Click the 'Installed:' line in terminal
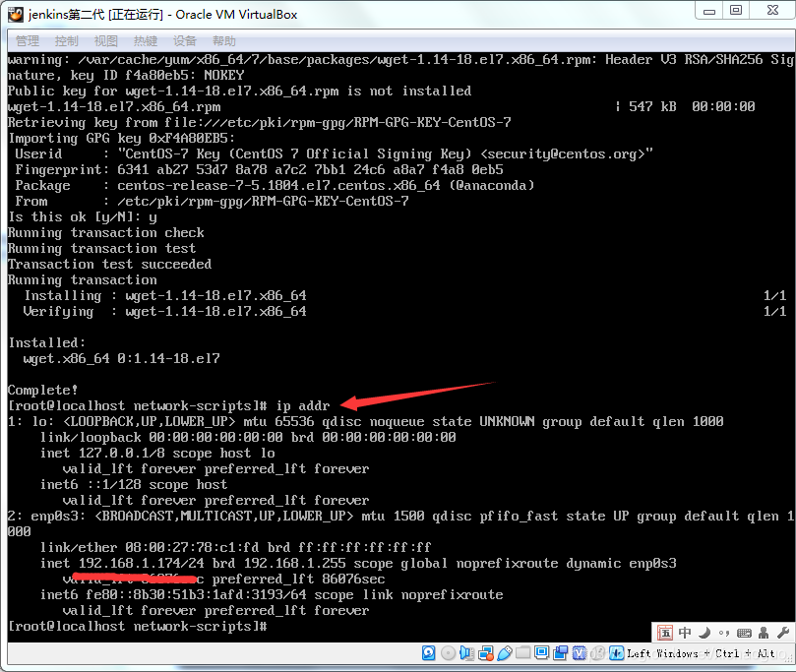The image size is (796, 672). pyautogui.click(x=46, y=342)
